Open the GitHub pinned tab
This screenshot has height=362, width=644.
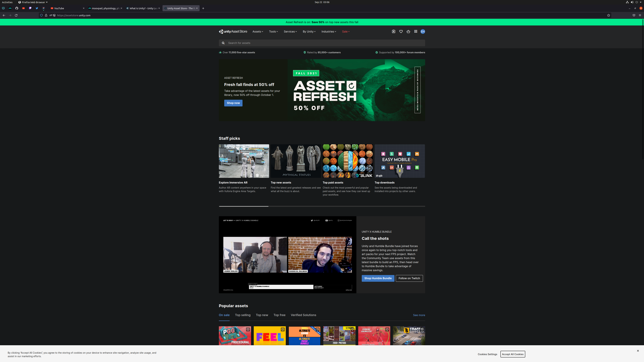coord(17,8)
